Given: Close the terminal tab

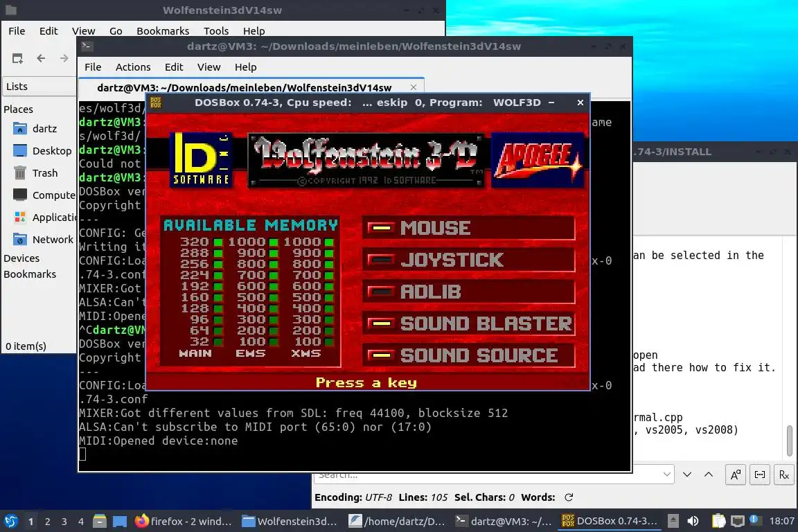Looking at the screenshot, I should click(x=414, y=87).
